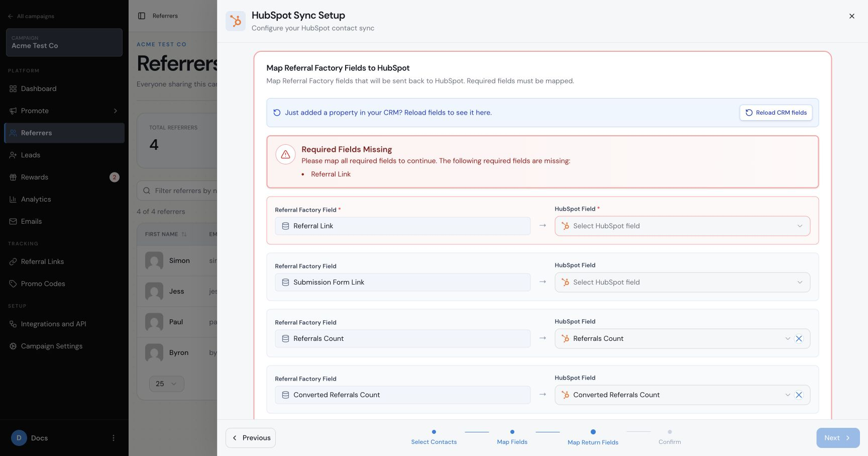Open the Docs user options menu
The image size is (868, 456).
coord(114,438)
